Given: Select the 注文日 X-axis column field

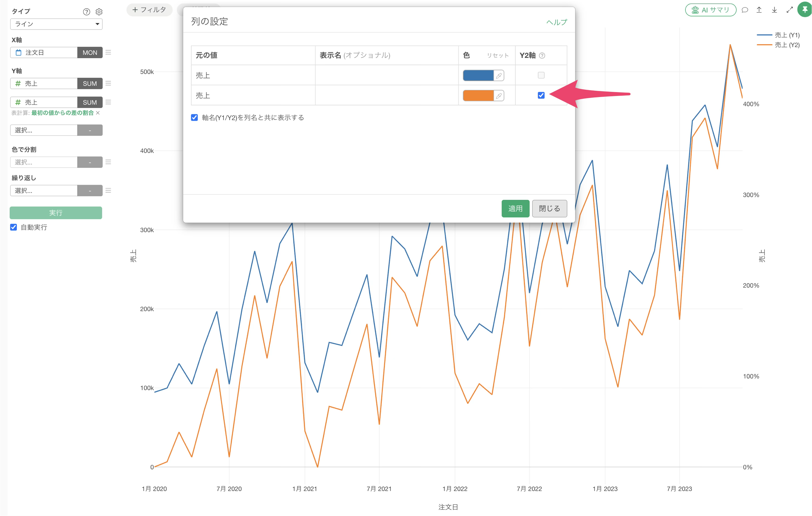Looking at the screenshot, I should pyautogui.click(x=44, y=53).
